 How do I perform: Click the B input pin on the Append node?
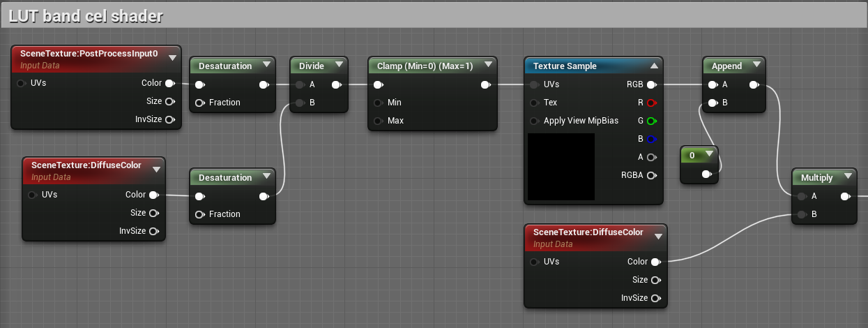click(x=713, y=103)
